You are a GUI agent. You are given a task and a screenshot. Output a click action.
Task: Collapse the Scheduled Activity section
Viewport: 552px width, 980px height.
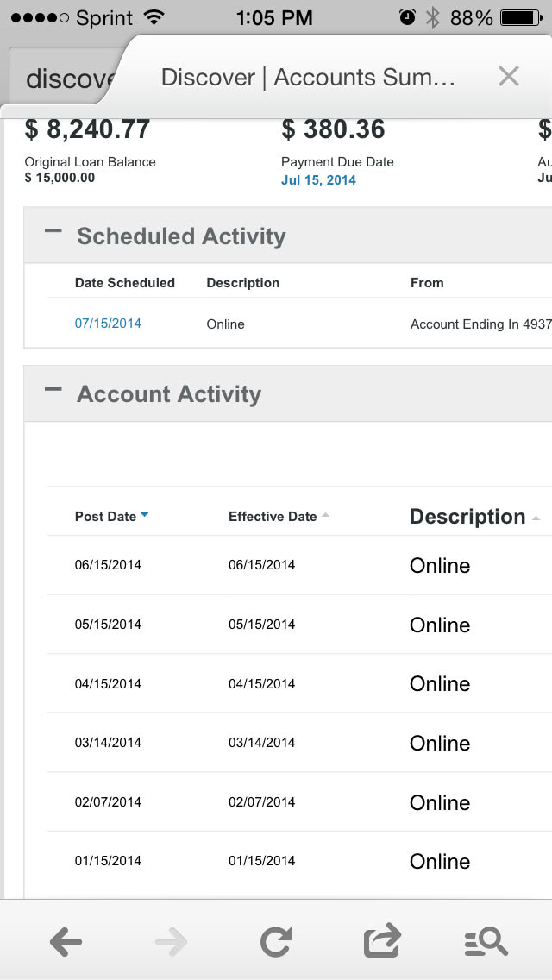53,232
